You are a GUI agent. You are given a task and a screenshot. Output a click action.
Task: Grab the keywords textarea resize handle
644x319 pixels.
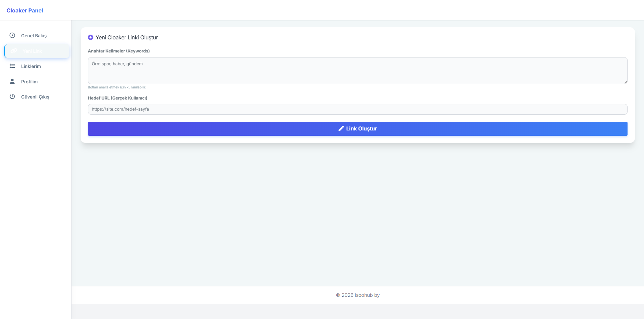625,82
